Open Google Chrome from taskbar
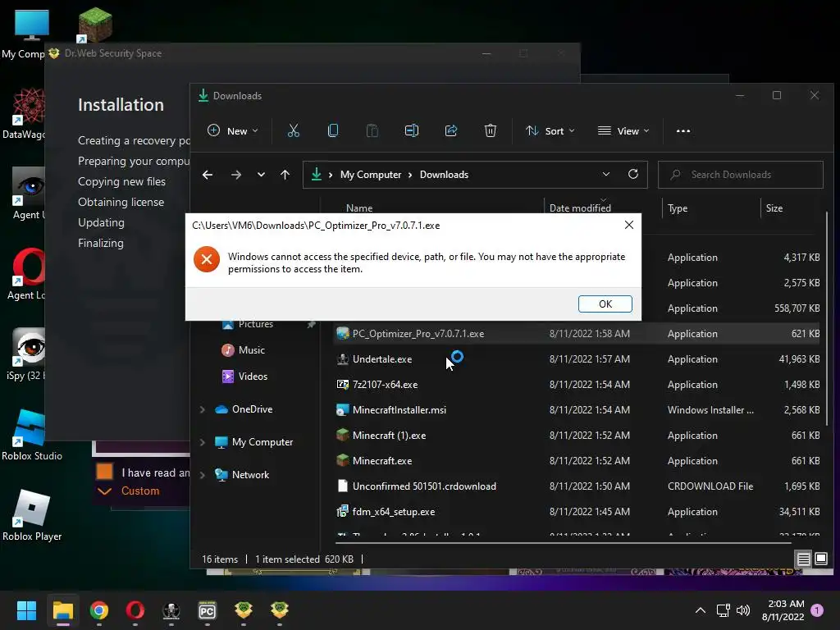The height and width of the screenshot is (630, 840). [99, 610]
